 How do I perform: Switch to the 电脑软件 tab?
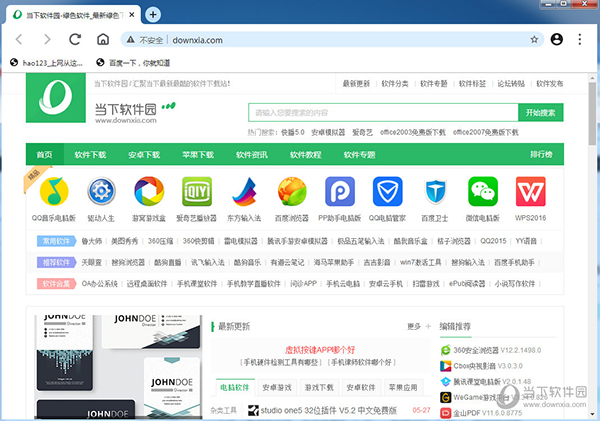235,387
